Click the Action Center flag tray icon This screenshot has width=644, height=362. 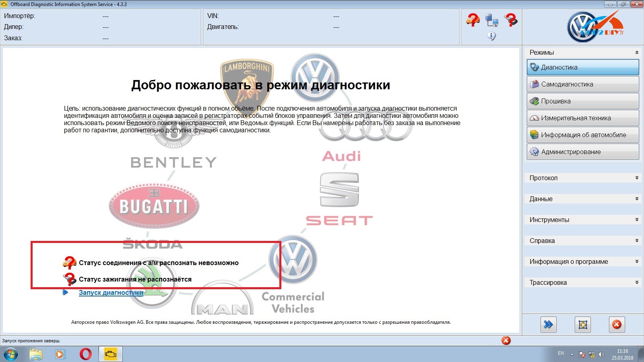point(582,354)
